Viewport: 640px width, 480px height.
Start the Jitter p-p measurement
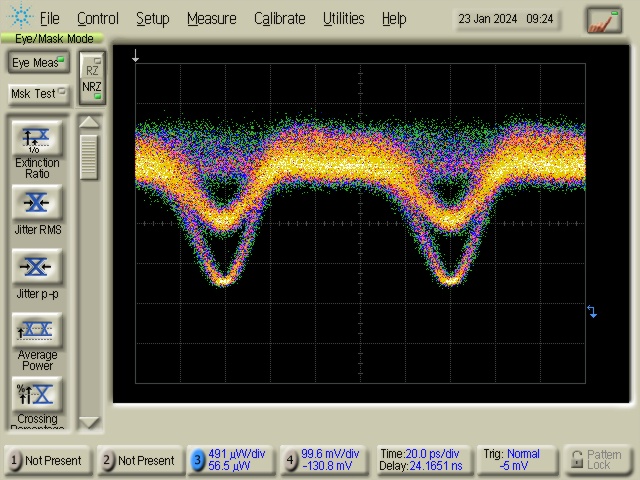click(37, 267)
